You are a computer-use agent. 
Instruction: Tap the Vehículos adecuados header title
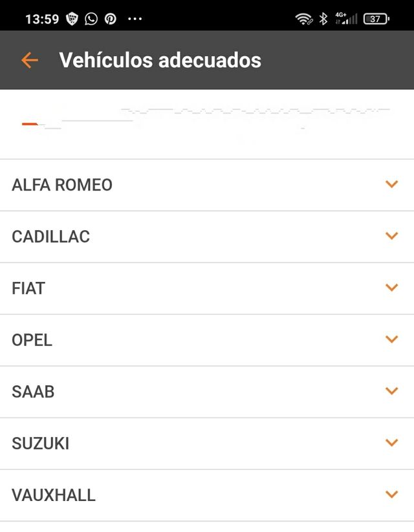point(160,60)
